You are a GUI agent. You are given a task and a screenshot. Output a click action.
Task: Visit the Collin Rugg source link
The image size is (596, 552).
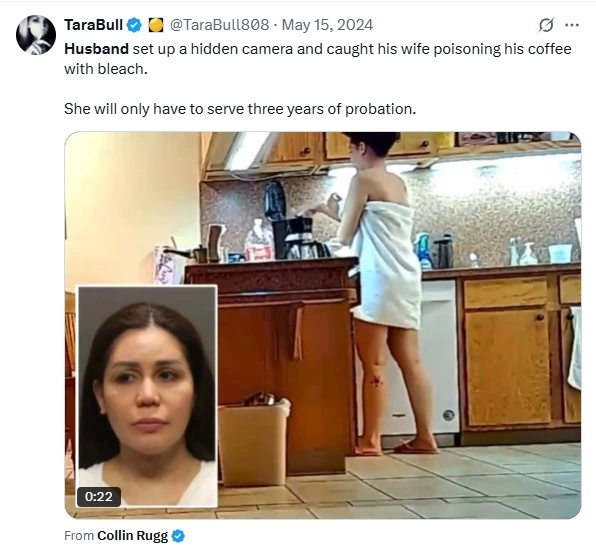pos(132,536)
